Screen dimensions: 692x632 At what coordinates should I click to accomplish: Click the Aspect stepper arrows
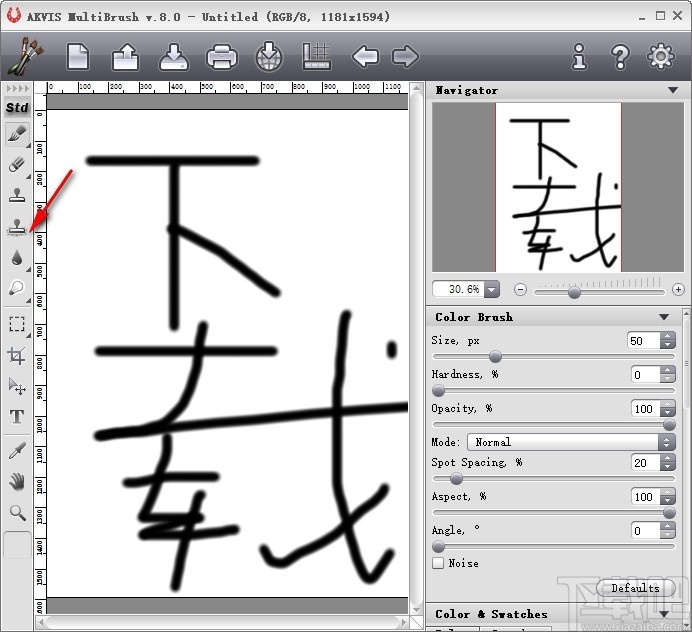pyautogui.click(x=667, y=497)
